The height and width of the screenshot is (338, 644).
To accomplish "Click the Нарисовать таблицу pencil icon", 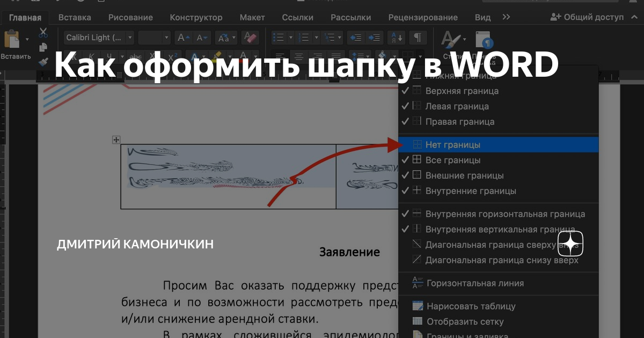I will (x=418, y=306).
